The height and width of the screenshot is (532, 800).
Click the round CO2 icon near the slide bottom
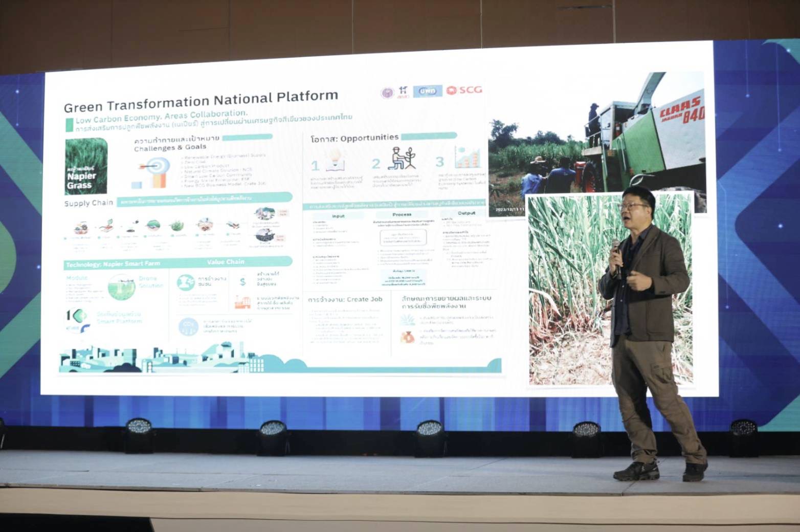(x=188, y=327)
